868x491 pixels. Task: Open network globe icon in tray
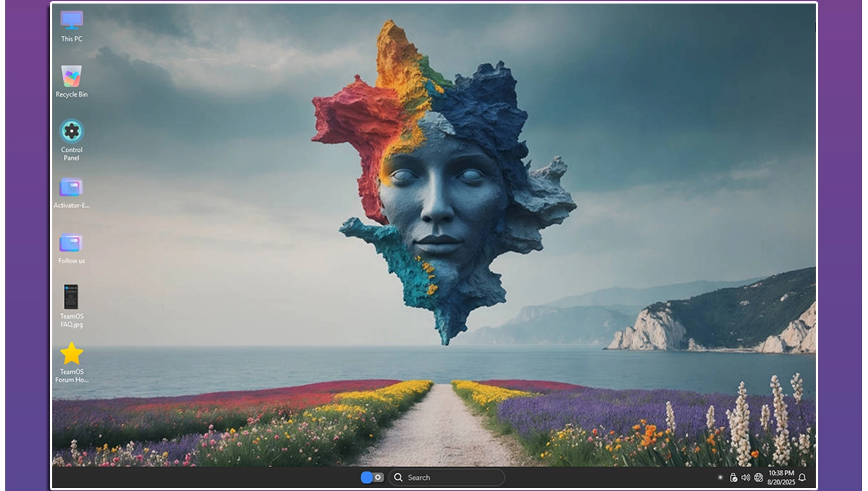(758, 478)
